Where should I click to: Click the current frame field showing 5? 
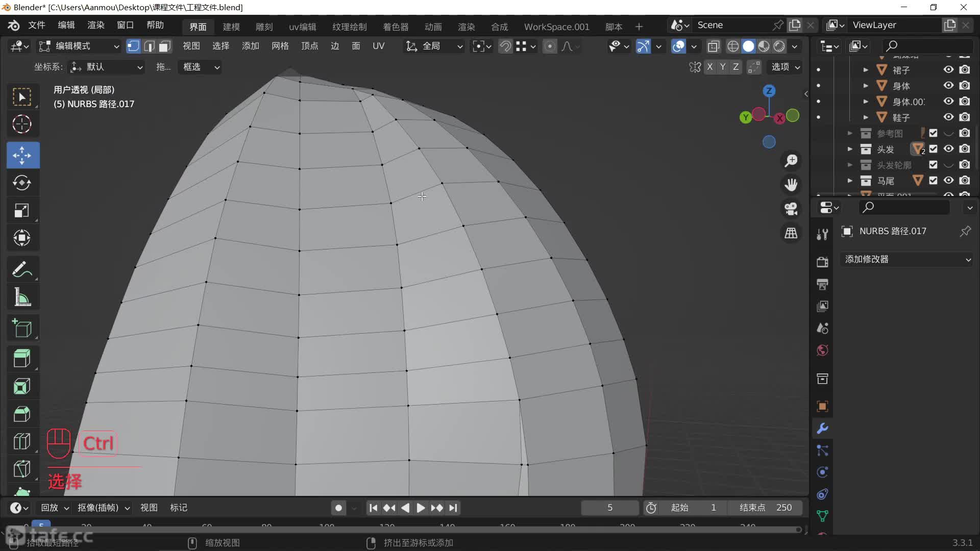coord(610,508)
